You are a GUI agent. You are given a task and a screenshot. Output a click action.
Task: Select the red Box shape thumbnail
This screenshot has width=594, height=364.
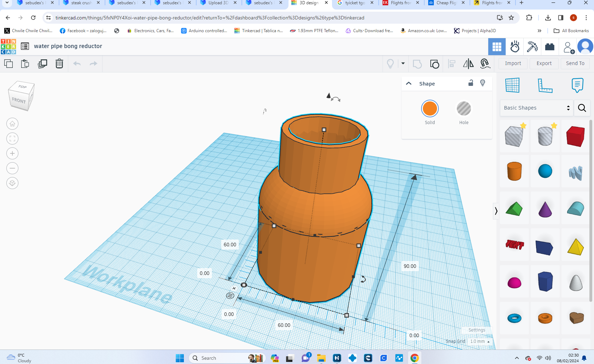click(x=575, y=135)
